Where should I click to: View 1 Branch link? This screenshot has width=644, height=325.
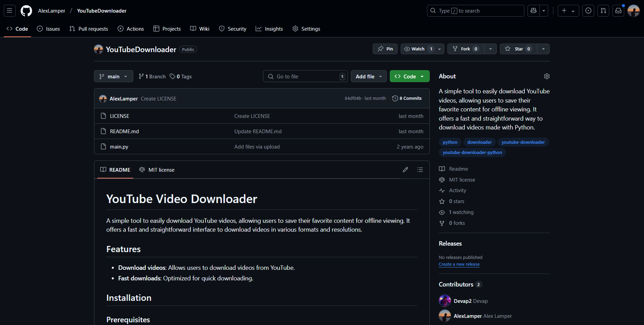152,76
